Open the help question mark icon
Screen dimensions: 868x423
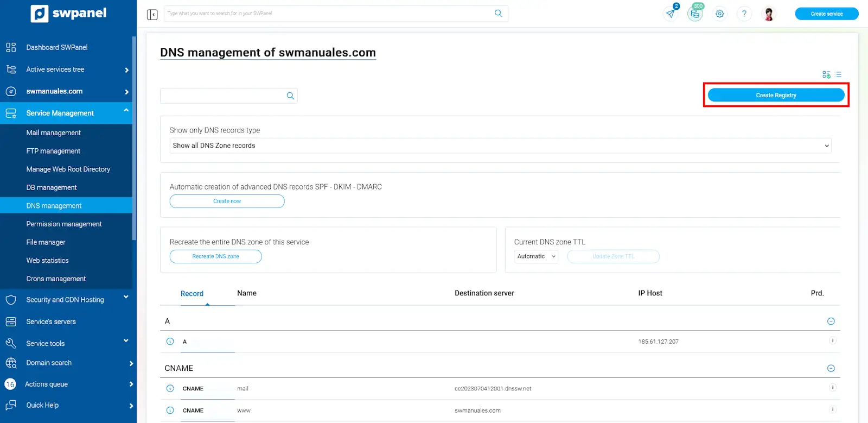(x=744, y=14)
